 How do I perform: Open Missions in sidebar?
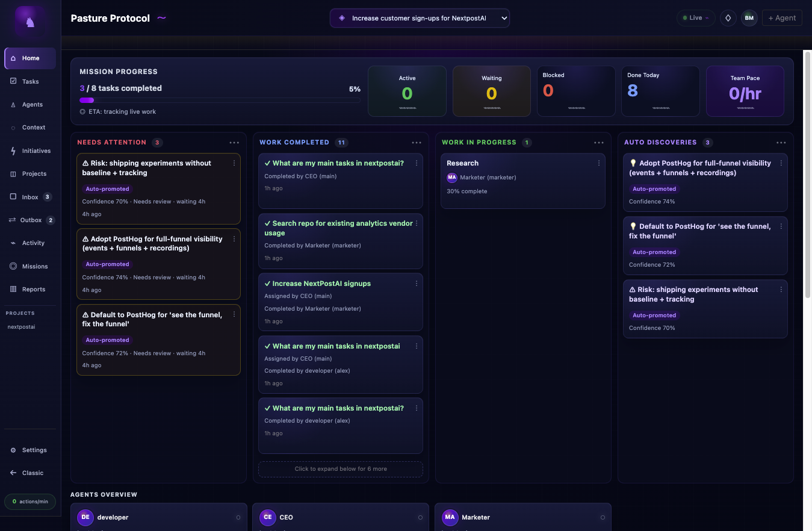click(x=30, y=266)
